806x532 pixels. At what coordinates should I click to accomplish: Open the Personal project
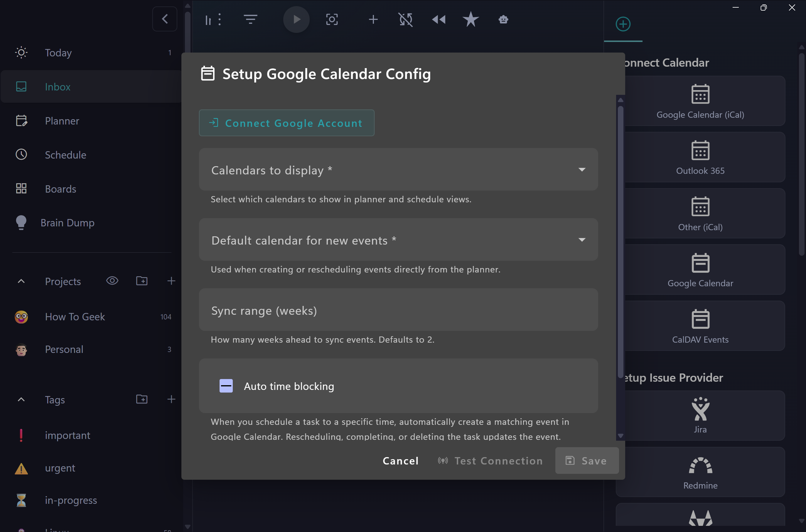(x=92, y=349)
